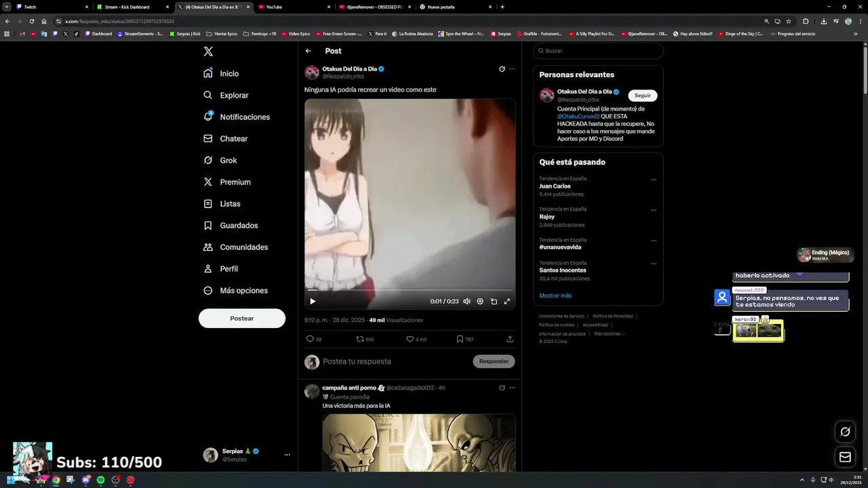Open @OtakuCursed2 mention link
This screenshot has width=868, height=488.
pyautogui.click(x=578, y=116)
